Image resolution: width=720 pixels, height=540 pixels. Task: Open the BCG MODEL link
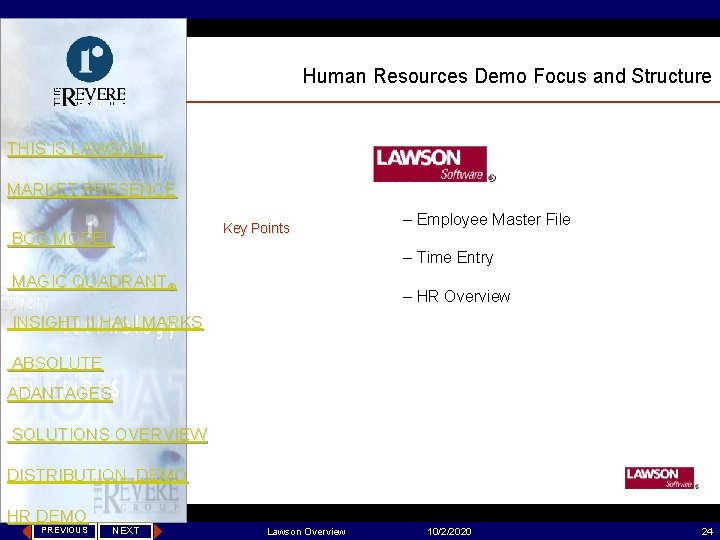coord(61,238)
